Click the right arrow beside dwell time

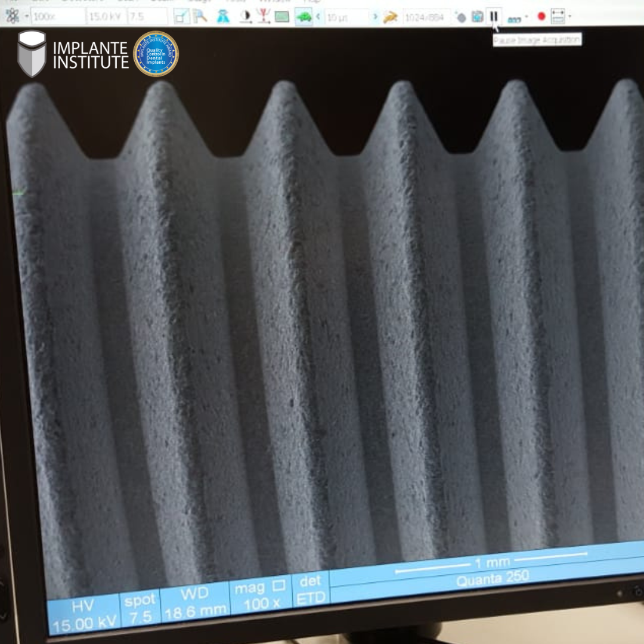click(375, 17)
